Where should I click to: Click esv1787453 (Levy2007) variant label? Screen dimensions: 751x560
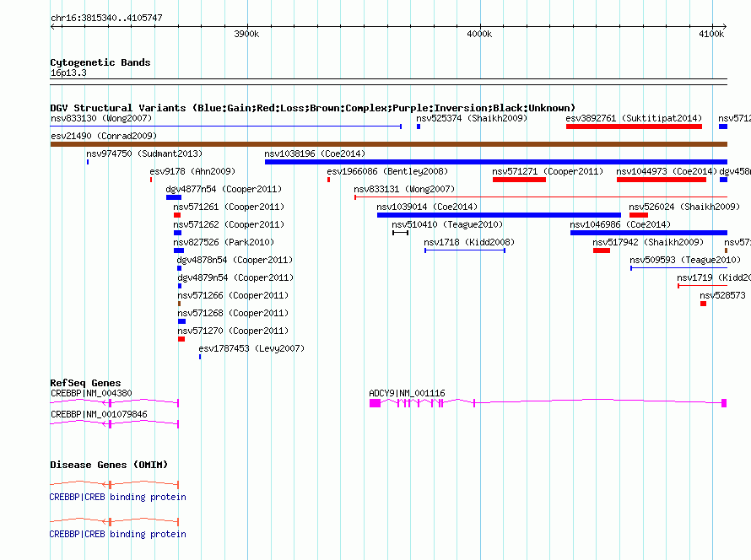tap(251, 348)
